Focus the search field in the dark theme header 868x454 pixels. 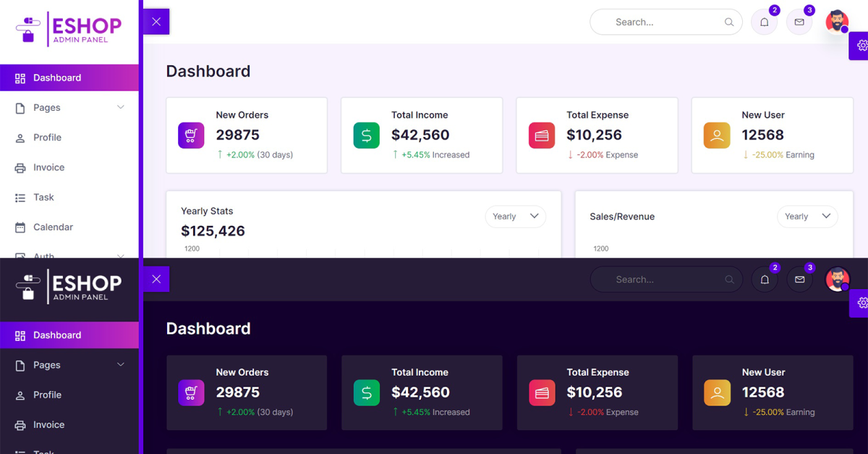pyautogui.click(x=658, y=279)
